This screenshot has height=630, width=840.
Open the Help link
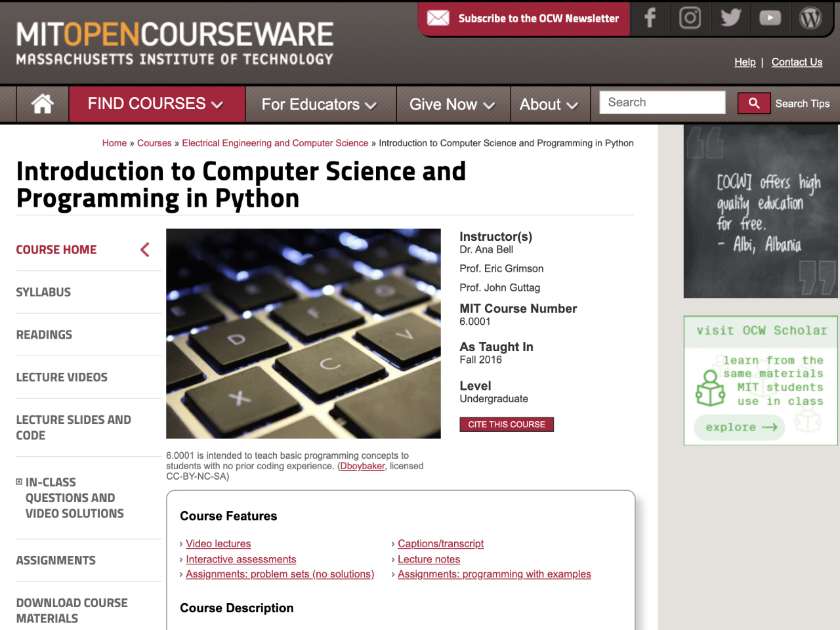(745, 62)
